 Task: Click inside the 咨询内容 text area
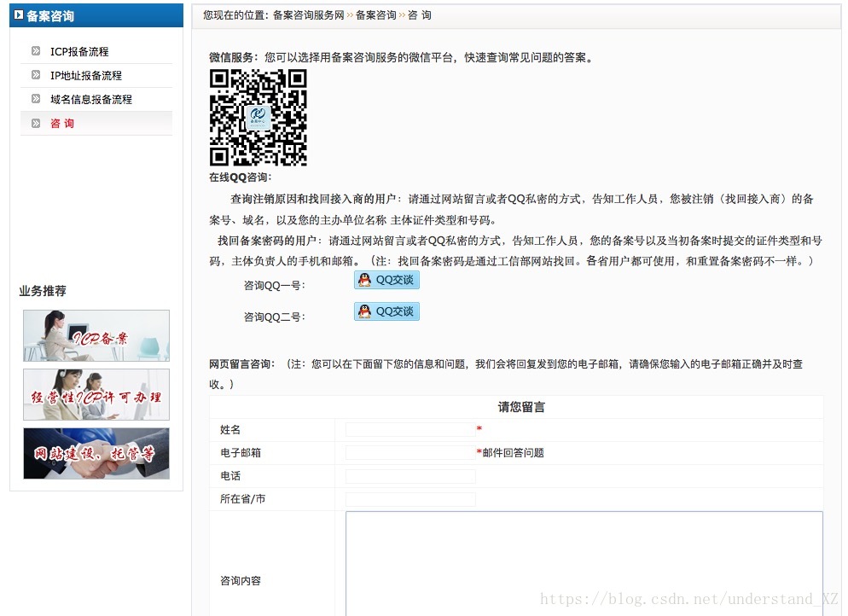pos(584,564)
